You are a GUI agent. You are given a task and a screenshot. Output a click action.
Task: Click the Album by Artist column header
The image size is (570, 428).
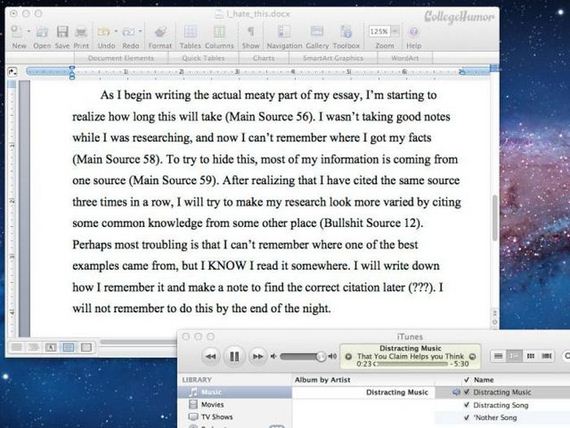pyautogui.click(x=322, y=380)
